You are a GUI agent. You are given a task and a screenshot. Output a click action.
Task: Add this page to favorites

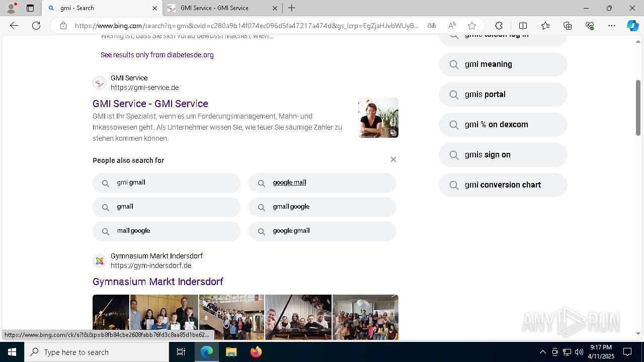click(472, 26)
